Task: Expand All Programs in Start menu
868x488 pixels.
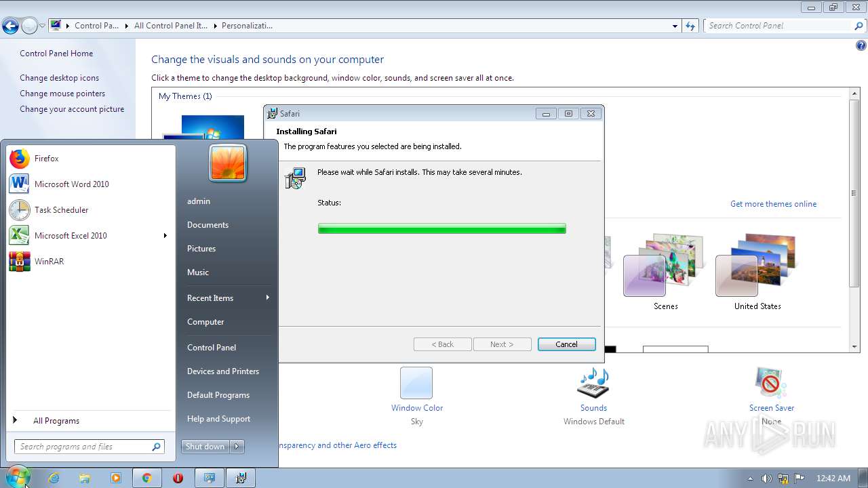Action: pos(90,421)
